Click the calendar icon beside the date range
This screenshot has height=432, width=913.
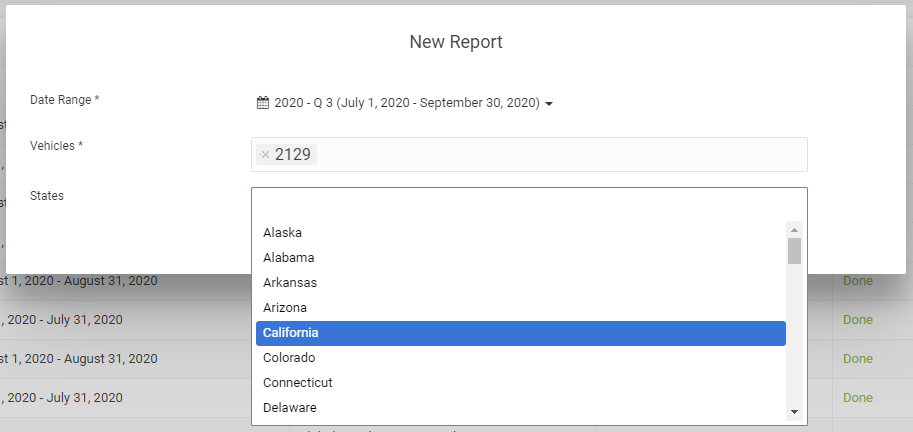point(263,102)
